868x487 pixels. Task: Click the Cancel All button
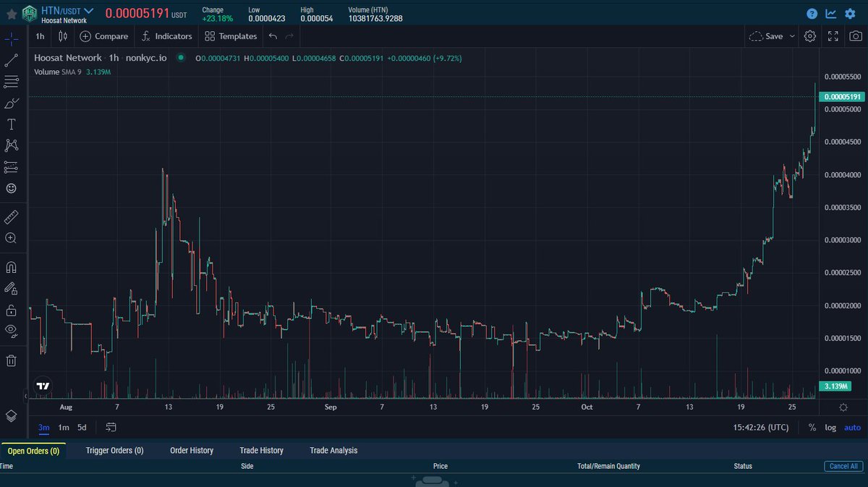tap(843, 466)
